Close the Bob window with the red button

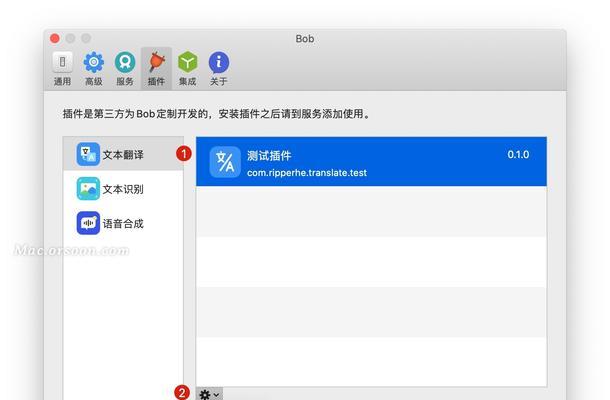(x=55, y=38)
